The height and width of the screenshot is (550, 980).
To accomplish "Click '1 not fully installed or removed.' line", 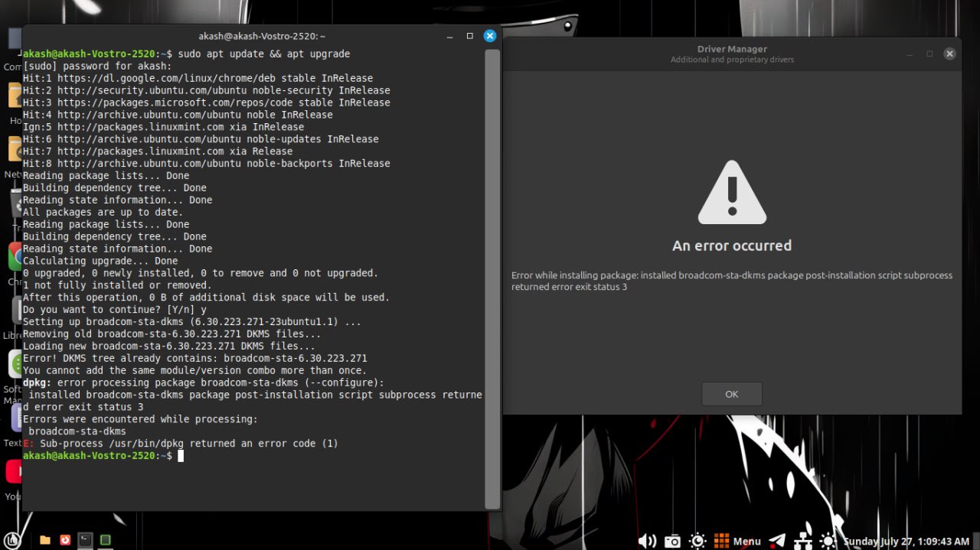I will pos(118,285).
